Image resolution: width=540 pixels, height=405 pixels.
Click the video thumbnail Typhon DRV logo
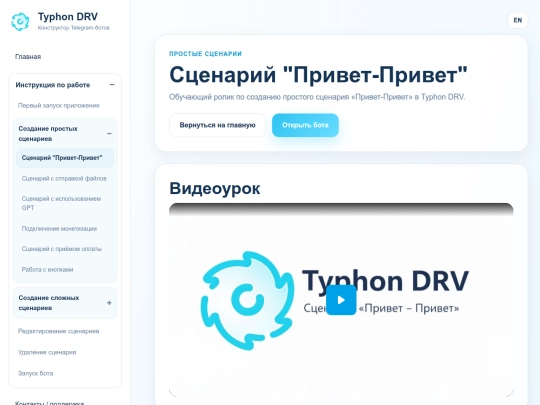pos(247,301)
